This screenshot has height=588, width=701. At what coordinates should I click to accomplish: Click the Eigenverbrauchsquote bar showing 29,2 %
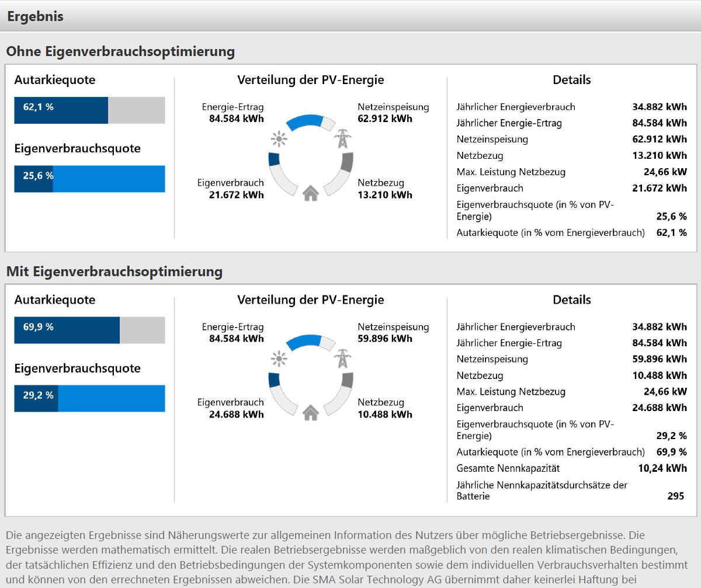pos(89,398)
